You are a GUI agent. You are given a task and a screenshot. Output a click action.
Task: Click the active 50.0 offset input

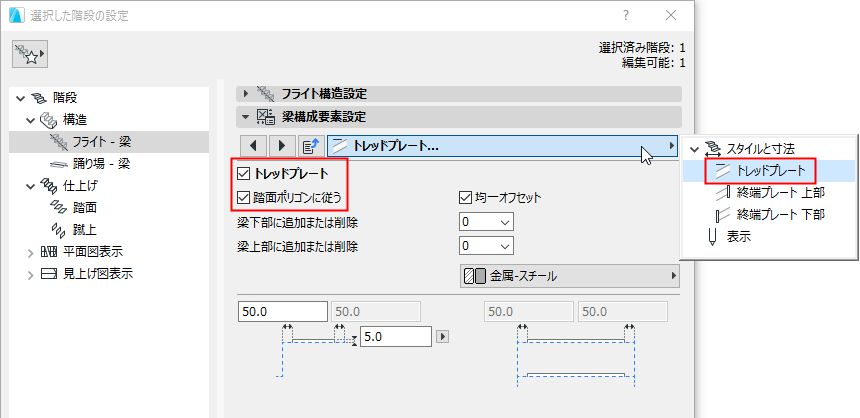tap(283, 311)
